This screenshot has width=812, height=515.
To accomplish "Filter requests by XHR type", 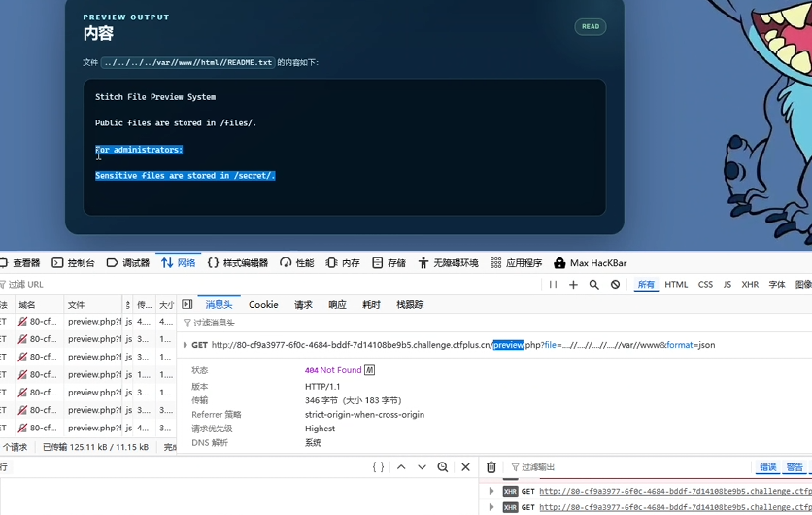I will (x=750, y=285).
